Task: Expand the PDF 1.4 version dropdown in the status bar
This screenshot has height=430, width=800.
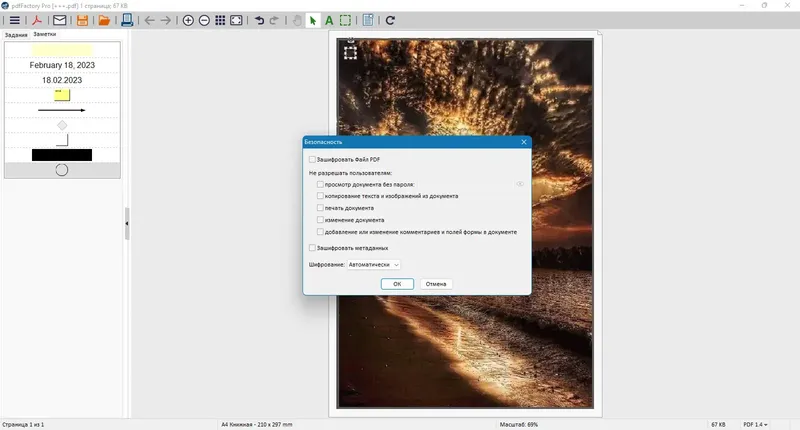Action: coord(755,424)
